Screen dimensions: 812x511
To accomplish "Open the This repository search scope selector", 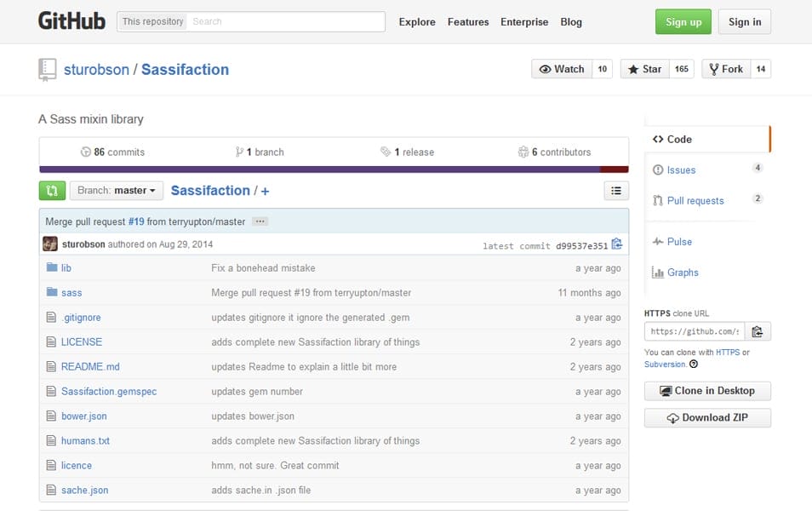I will pos(152,20).
